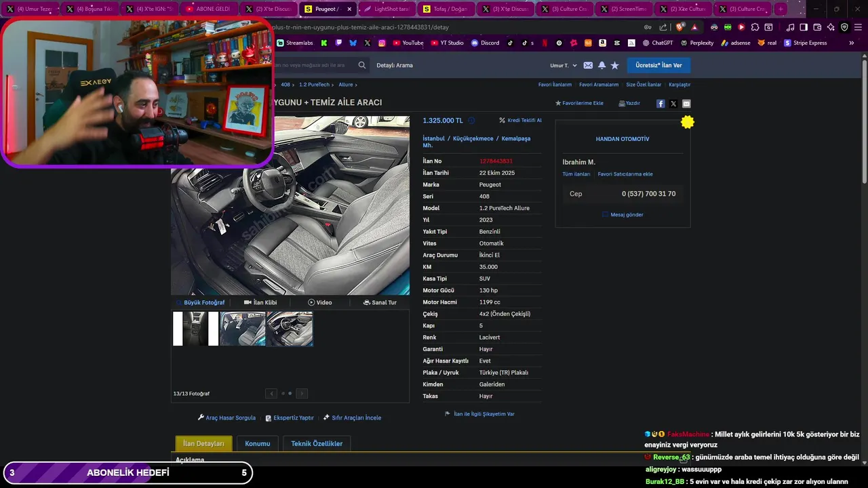The image size is (868, 488).
Task: Share the listing on X
Action: (x=673, y=104)
